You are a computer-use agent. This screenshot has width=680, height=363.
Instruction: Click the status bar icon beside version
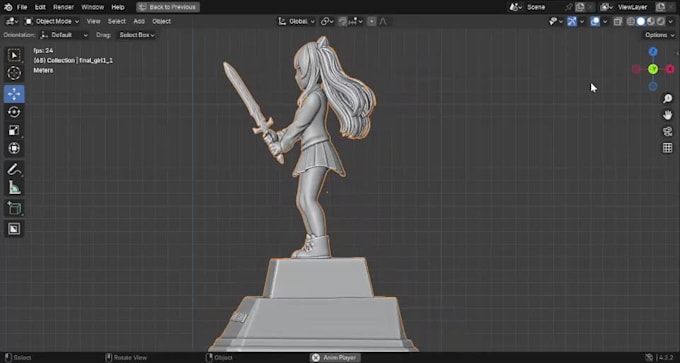pyautogui.click(x=649, y=358)
